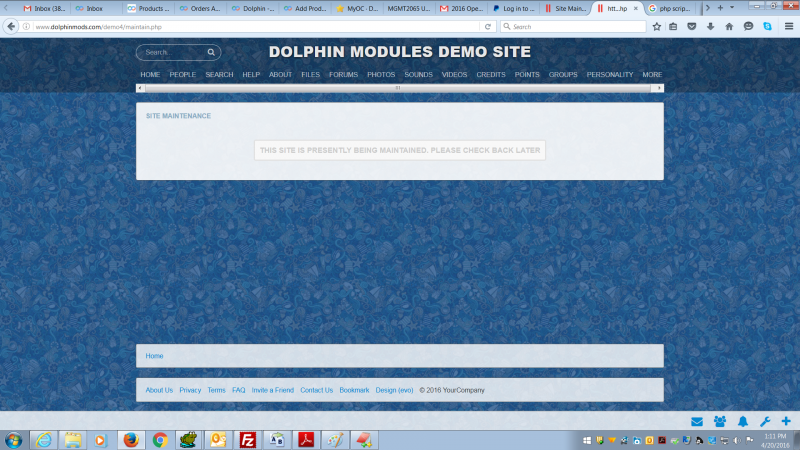Switch to the Site Main... browser tab
This screenshot has height=450, width=800.
click(x=566, y=8)
